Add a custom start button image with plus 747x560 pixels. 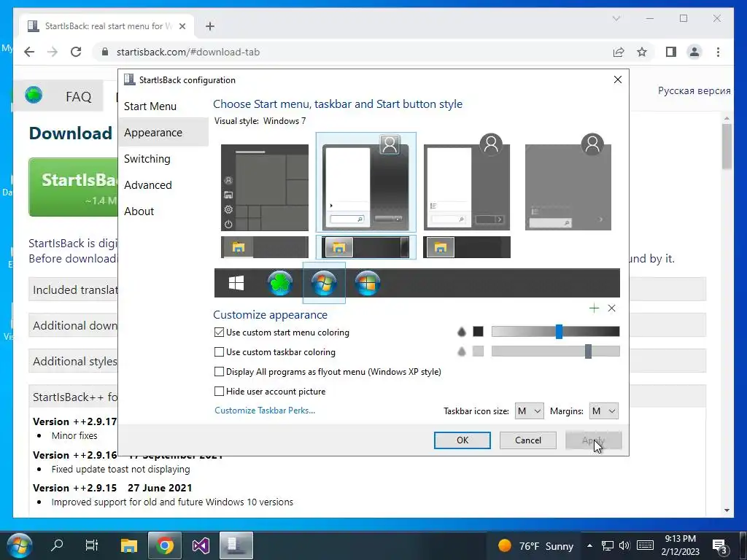pos(594,308)
